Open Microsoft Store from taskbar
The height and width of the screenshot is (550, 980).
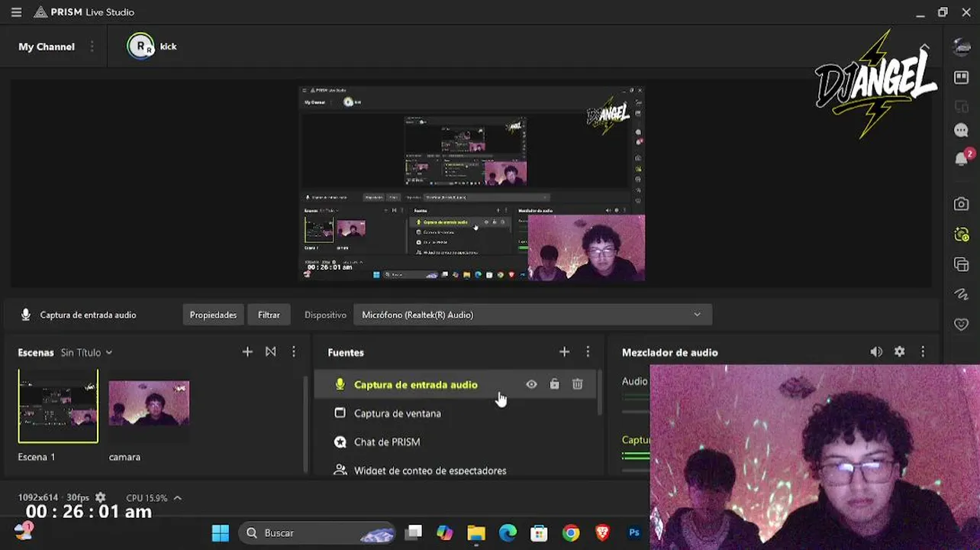tap(540, 532)
